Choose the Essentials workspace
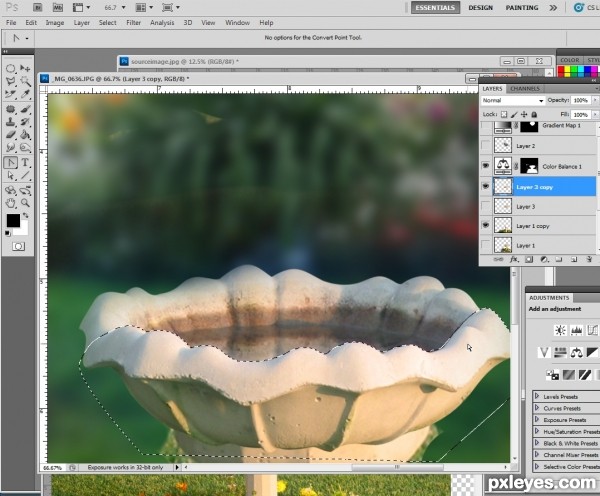This screenshot has height=496, width=600. (435, 8)
